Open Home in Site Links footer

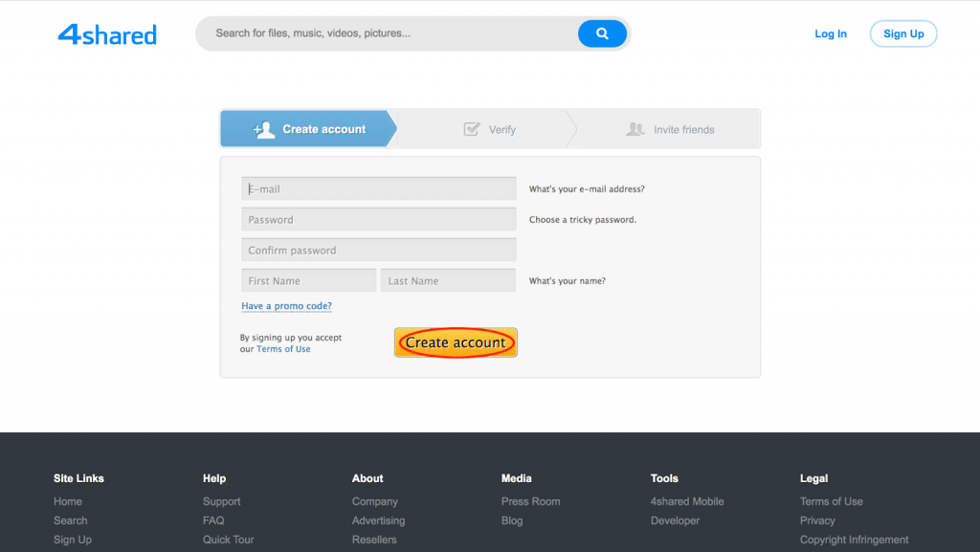tap(68, 501)
